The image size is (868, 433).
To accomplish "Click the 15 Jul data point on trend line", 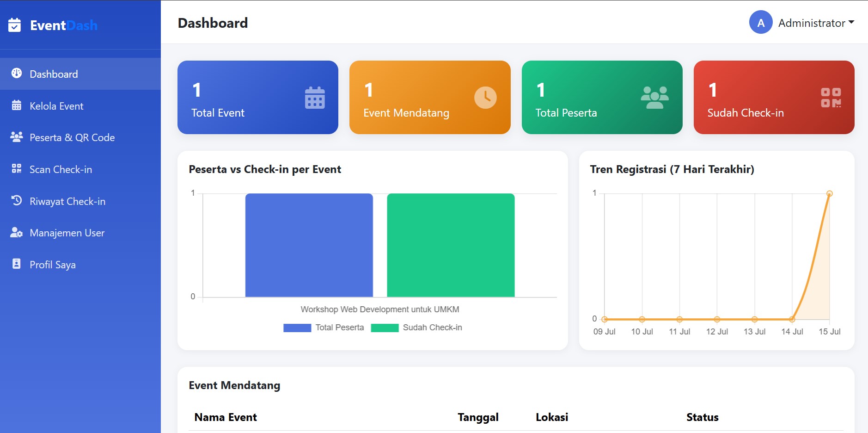I will [830, 193].
